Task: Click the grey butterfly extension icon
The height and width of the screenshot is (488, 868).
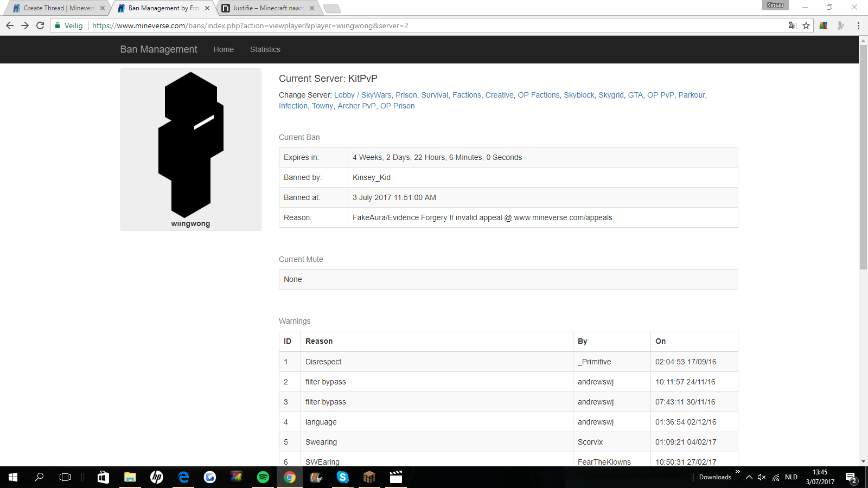Action: (841, 25)
